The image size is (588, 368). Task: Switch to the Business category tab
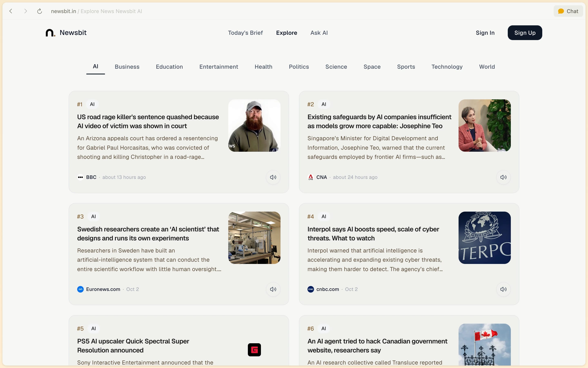127,67
